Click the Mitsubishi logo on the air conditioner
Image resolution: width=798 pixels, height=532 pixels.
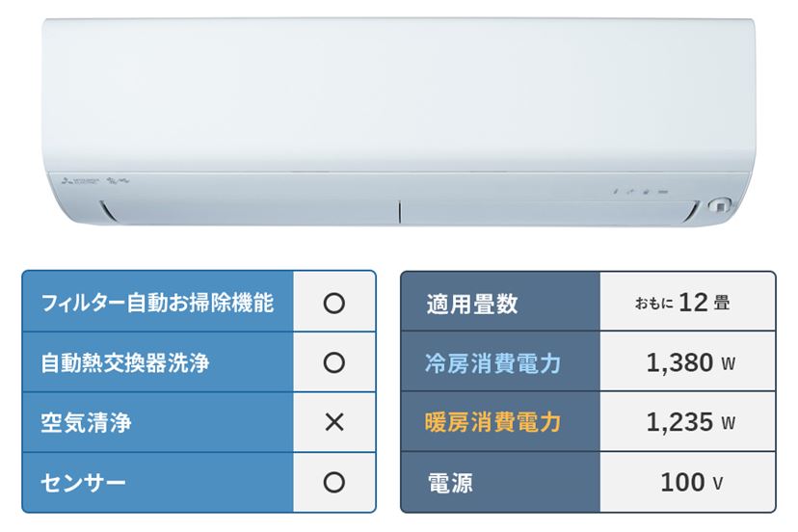[x=80, y=180]
